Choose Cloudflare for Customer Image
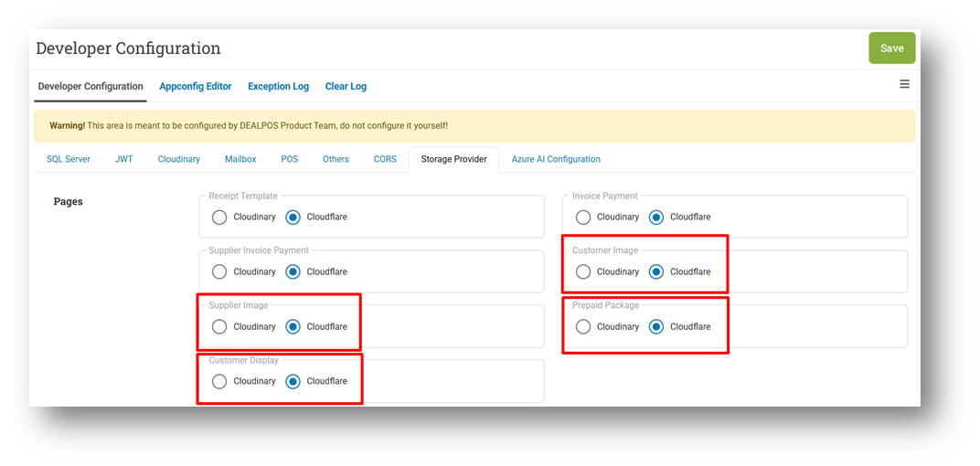Viewport: 980px width, 466px height. click(656, 271)
